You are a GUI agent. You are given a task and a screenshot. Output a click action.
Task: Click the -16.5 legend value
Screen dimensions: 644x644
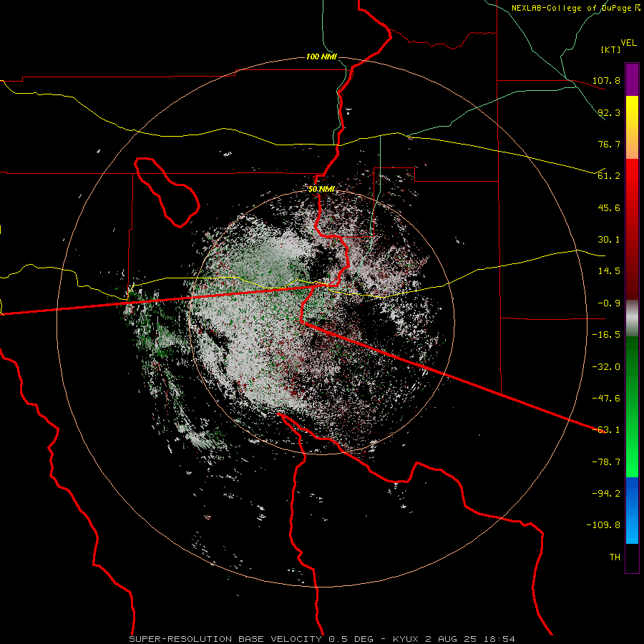click(x=606, y=335)
